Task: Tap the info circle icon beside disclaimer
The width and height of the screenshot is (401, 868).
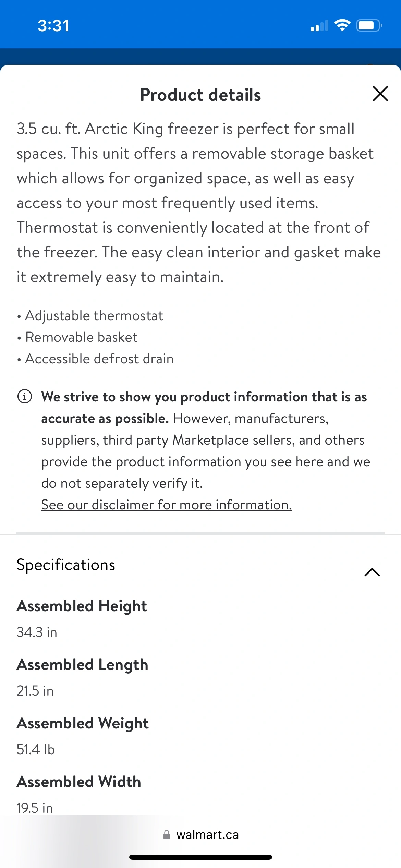Action: (x=25, y=397)
